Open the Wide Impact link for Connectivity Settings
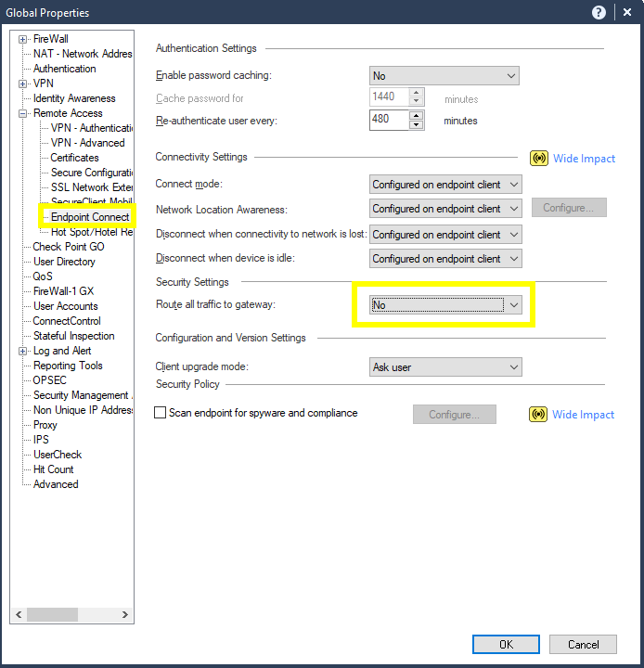The image size is (644, 668). (x=584, y=159)
